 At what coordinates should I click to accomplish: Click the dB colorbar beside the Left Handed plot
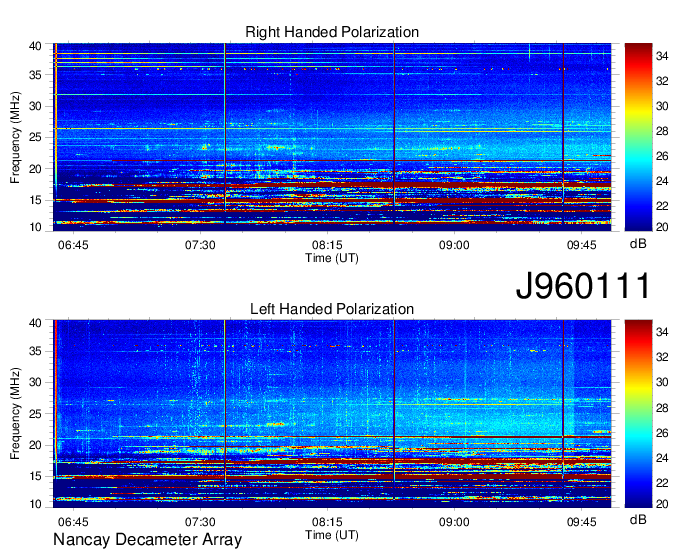pyautogui.click(x=638, y=414)
